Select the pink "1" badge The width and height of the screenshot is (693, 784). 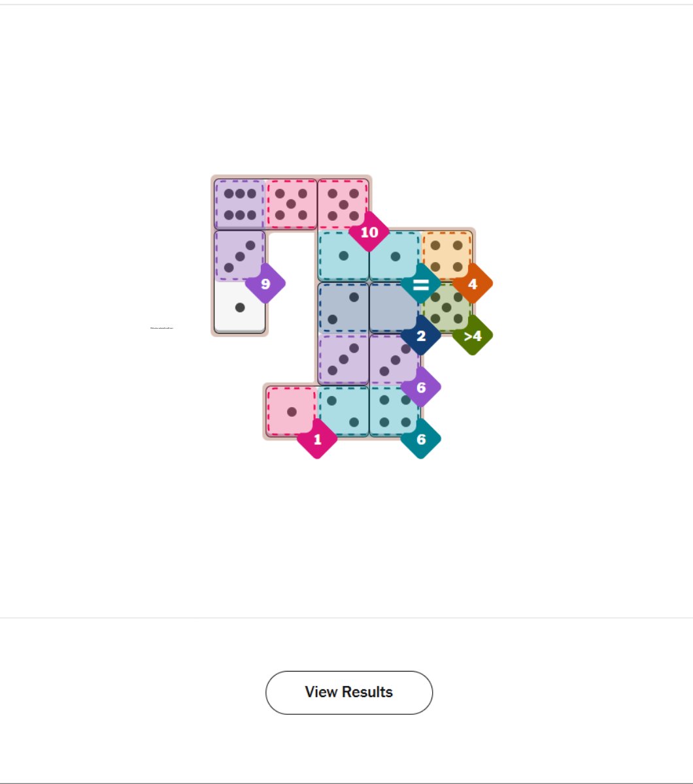(x=317, y=439)
